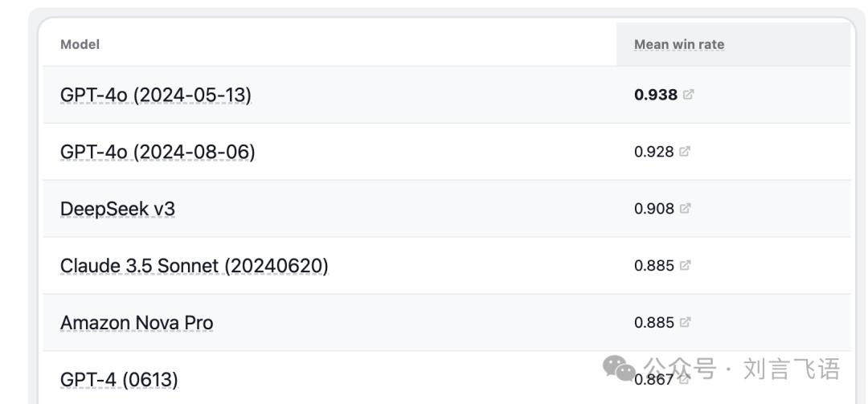Open the GPT-4 (0613) model link
The image size is (868, 404).
(119, 380)
